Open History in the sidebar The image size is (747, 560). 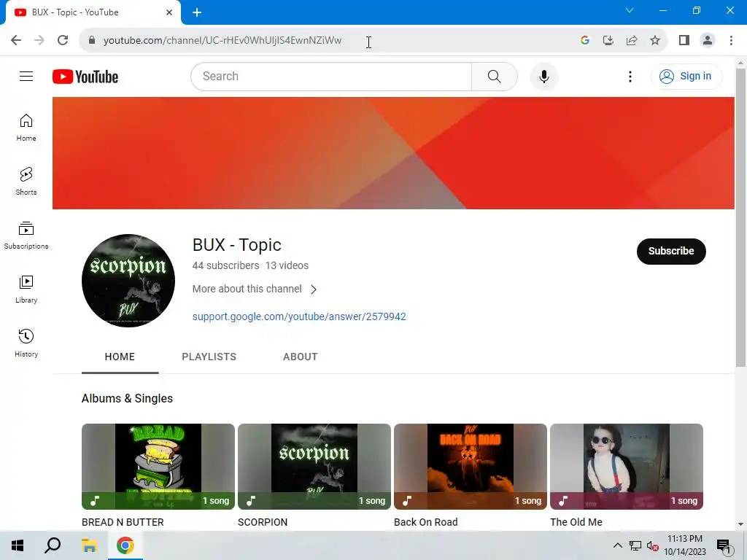pos(26,343)
